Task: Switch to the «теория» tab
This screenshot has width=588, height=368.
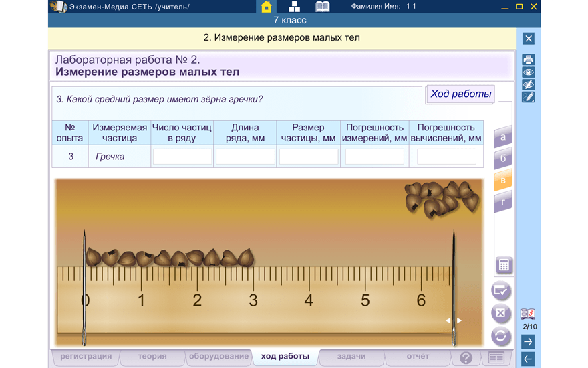Action: click(152, 357)
